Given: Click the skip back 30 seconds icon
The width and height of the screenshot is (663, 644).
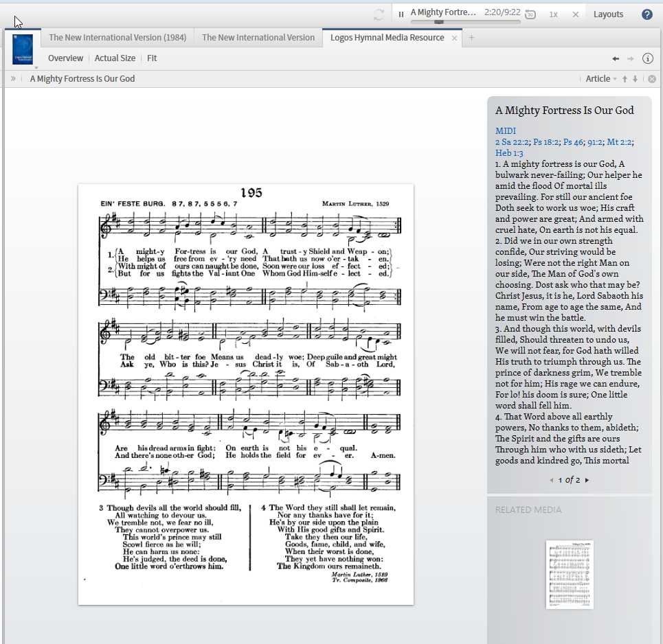Looking at the screenshot, I should pyautogui.click(x=530, y=14).
